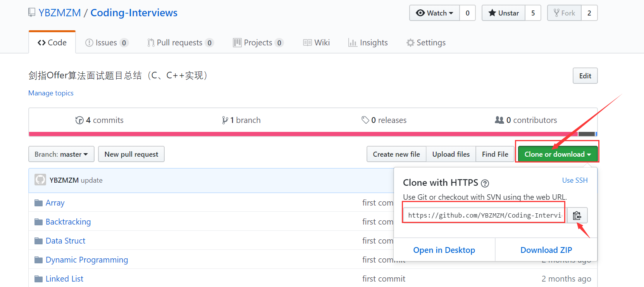Click the folder icon beside Dynamic Programming
Image resolution: width=644 pixels, height=287 pixels.
point(38,260)
